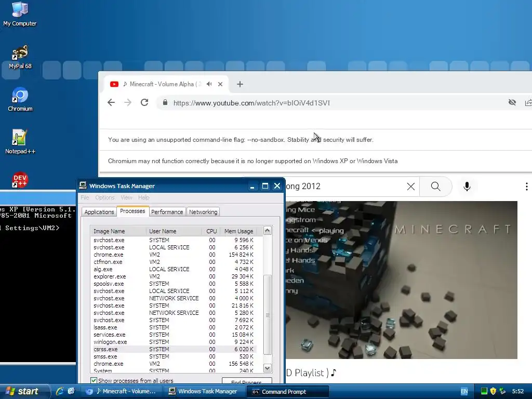The image size is (532, 399).
Task: Click the YouTube search magnifier button
Action: (436, 187)
